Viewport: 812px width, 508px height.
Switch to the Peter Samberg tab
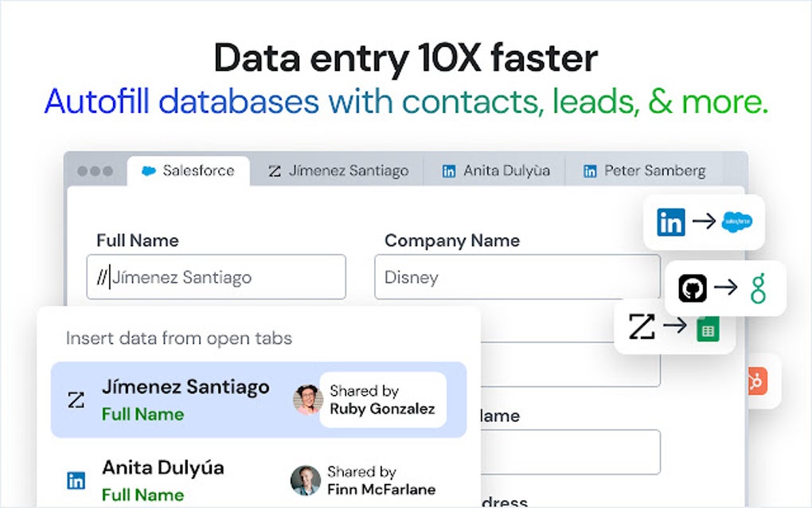click(x=644, y=171)
